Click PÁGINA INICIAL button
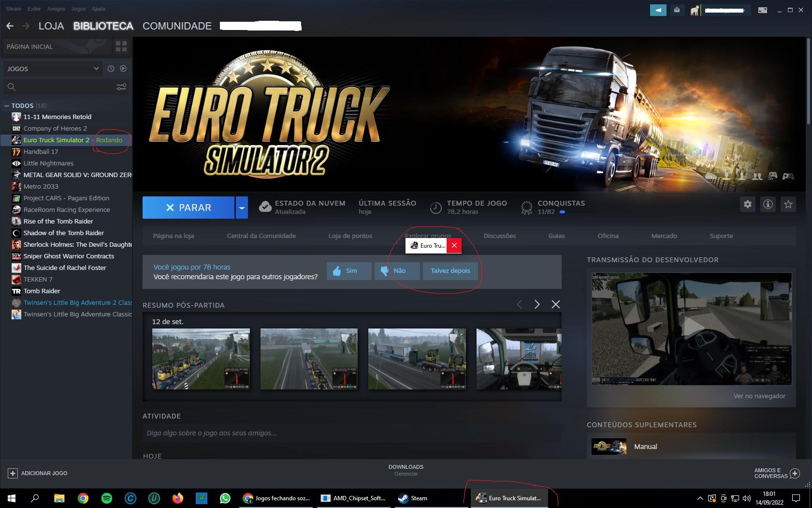The height and width of the screenshot is (508, 812). pyautogui.click(x=57, y=46)
